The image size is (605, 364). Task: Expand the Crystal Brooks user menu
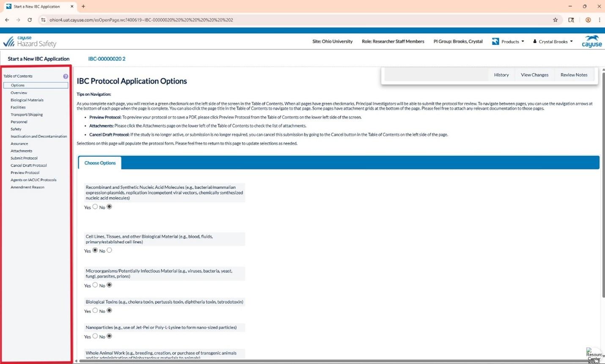pos(553,41)
